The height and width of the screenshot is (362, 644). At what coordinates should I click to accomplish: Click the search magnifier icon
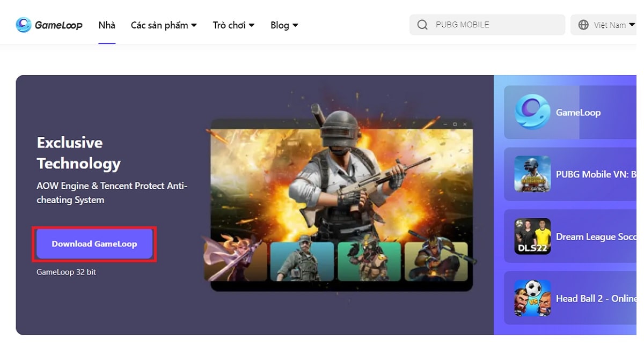tap(423, 25)
